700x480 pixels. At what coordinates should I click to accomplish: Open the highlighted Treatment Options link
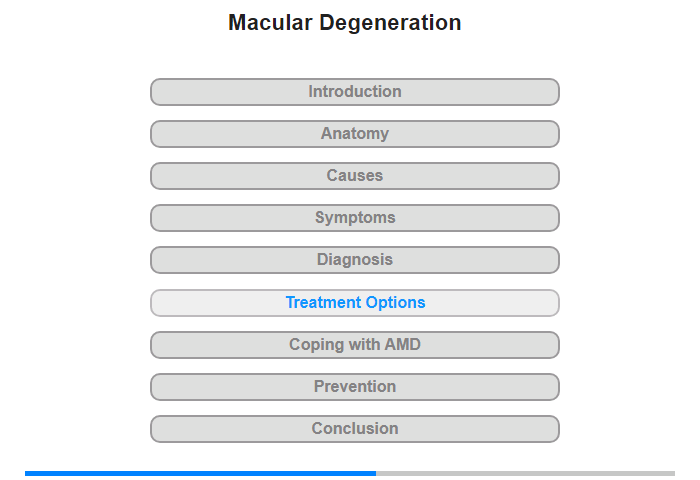(x=355, y=303)
